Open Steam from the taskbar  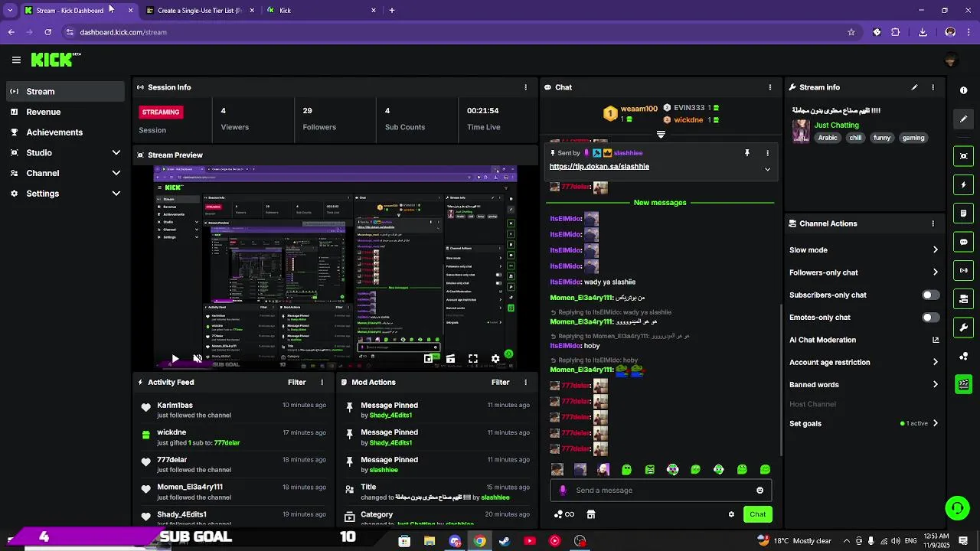[504, 541]
